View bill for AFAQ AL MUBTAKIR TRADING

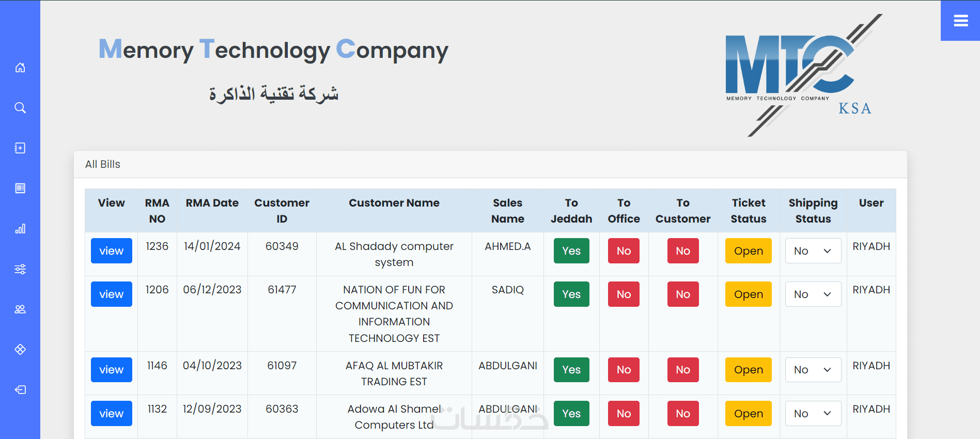click(x=112, y=370)
